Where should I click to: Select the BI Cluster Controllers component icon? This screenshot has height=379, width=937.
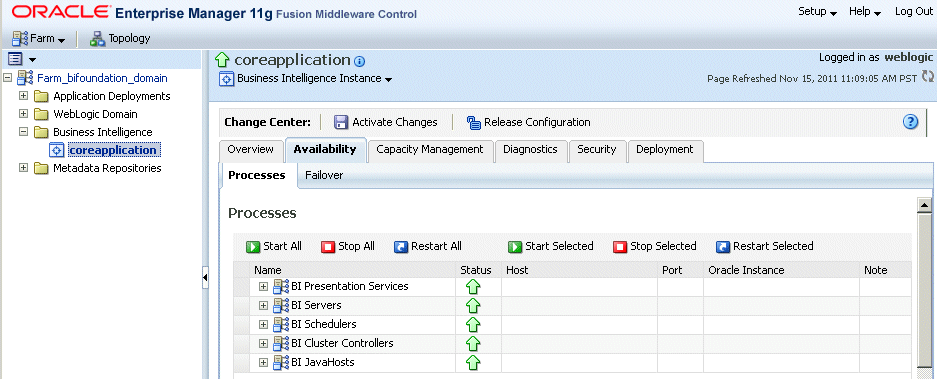(x=281, y=344)
